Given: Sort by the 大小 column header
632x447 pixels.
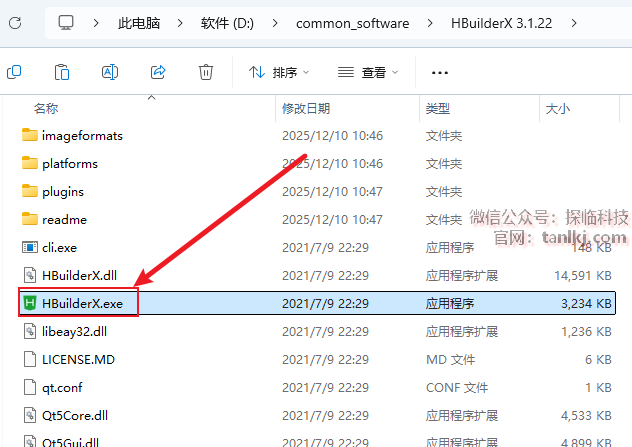Looking at the screenshot, I should (558, 108).
